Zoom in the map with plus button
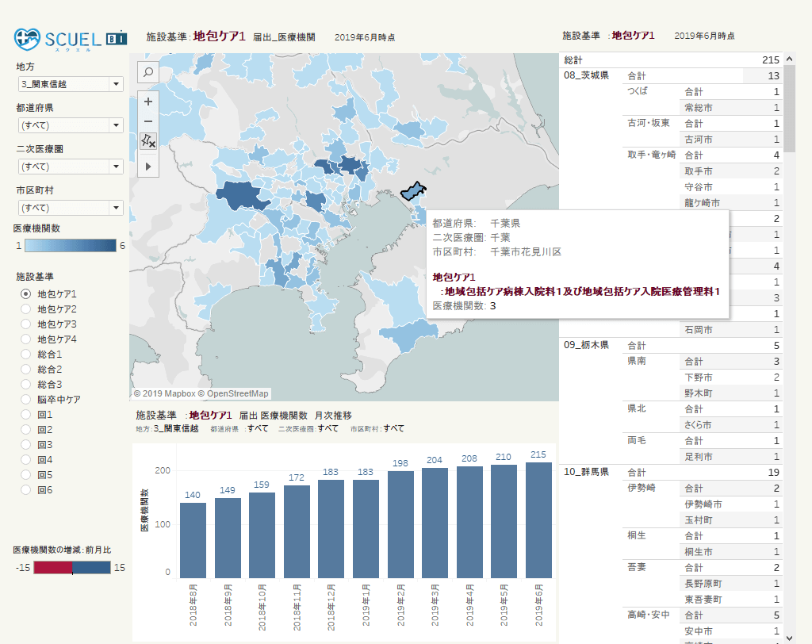The width and height of the screenshot is (812, 644). pos(147,101)
